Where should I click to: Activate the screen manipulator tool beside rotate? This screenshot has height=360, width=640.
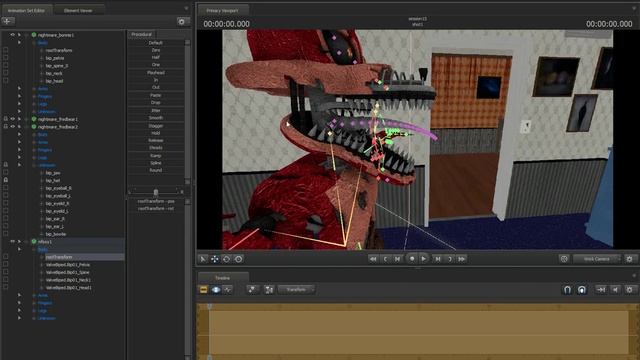[x=239, y=259]
